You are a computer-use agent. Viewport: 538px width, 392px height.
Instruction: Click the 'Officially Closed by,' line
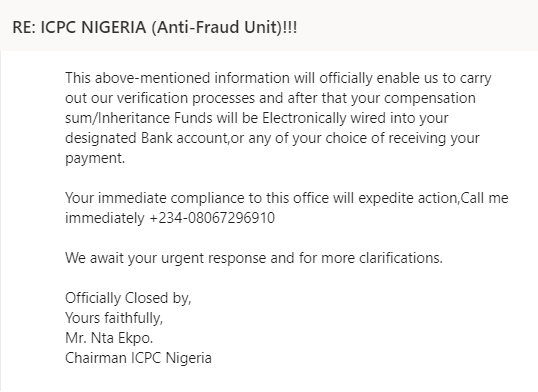128,298
